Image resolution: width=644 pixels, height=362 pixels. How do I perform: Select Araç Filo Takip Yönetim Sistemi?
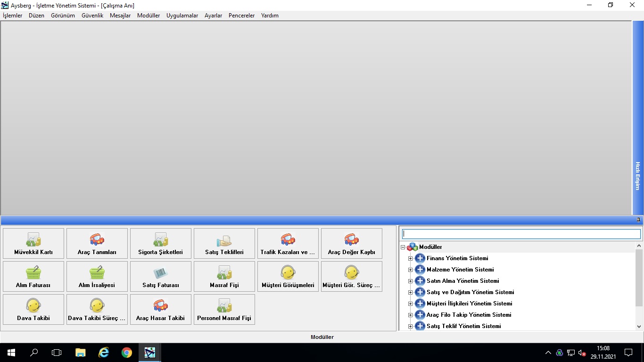[469, 315]
